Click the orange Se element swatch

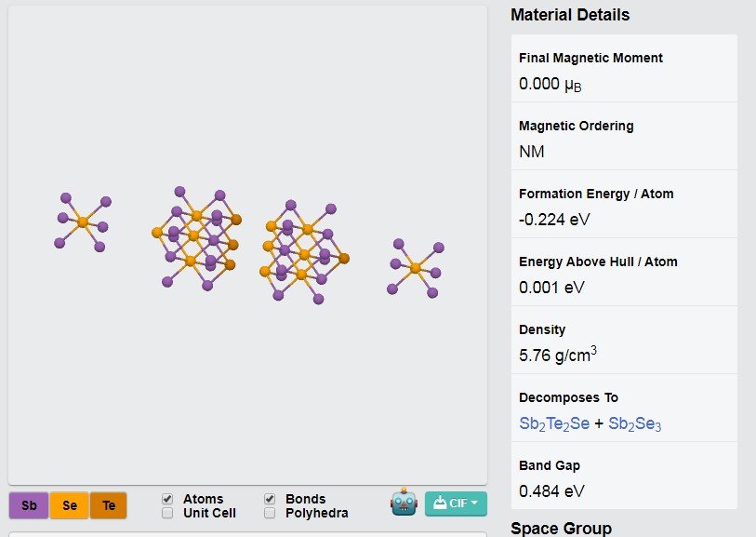(x=70, y=505)
